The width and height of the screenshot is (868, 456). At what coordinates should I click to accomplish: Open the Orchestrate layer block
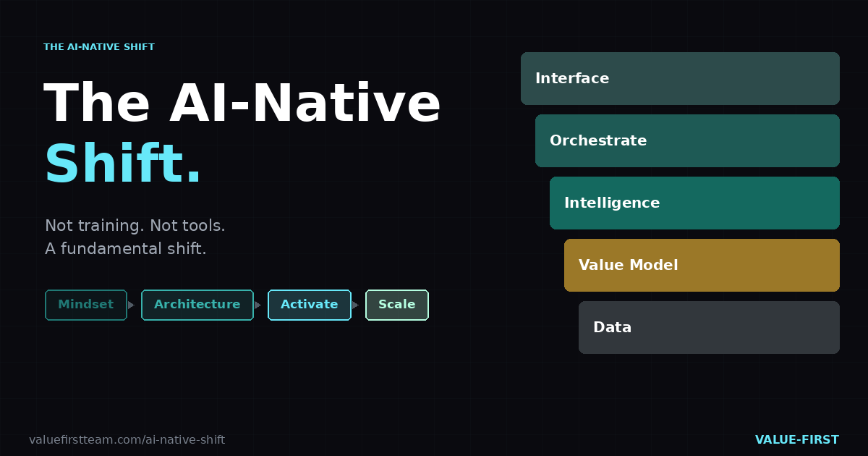pyautogui.click(x=687, y=140)
